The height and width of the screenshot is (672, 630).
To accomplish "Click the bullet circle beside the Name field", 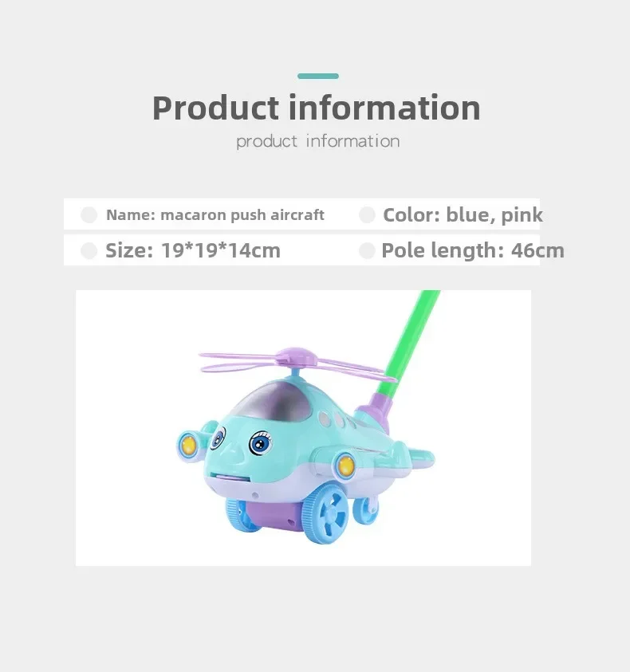I will point(89,214).
